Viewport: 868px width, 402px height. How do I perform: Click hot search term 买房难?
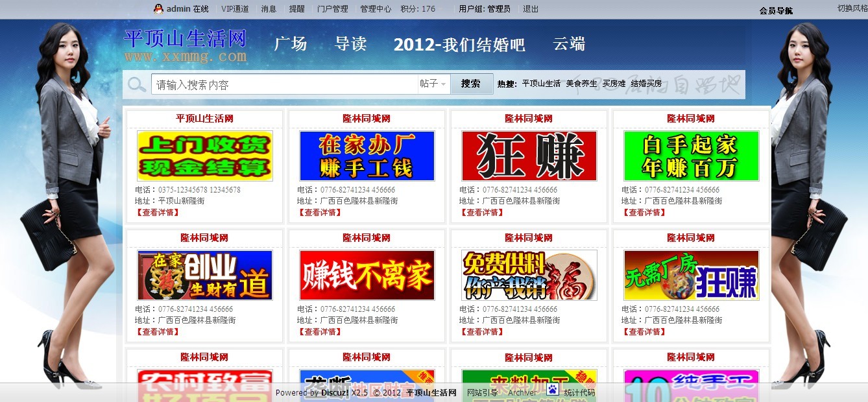[614, 84]
